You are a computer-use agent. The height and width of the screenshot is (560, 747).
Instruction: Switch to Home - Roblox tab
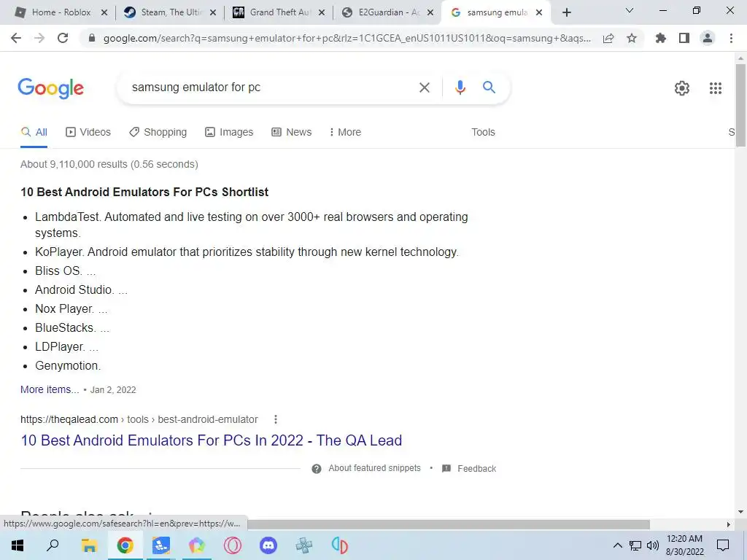(61, 12)
